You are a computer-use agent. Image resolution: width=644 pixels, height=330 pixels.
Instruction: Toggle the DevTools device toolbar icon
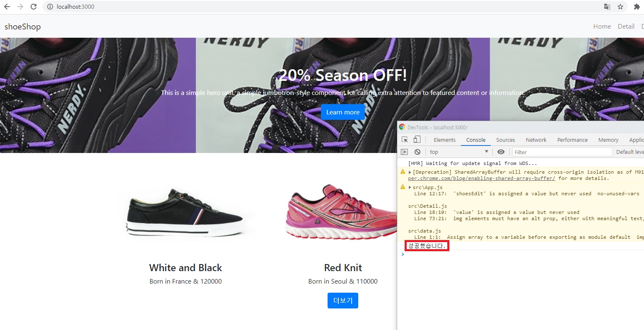417,140
